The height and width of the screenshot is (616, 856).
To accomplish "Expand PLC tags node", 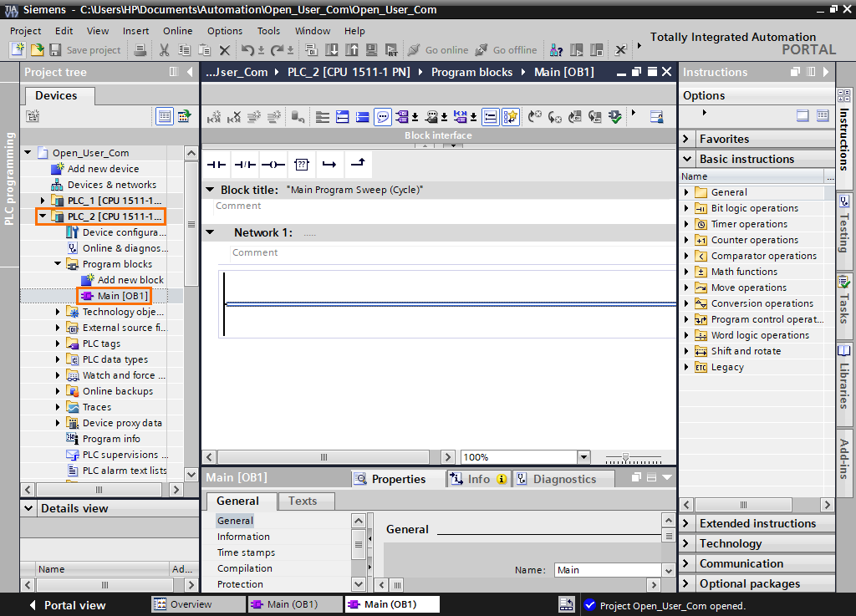I will pyautogui.click(x=58, y=344).
